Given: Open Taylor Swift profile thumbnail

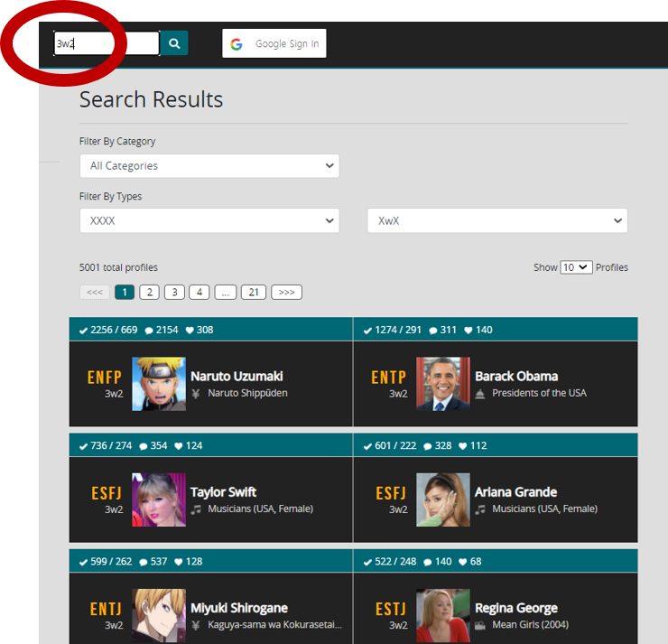Looking at the screenshot, I should [159, 499].
